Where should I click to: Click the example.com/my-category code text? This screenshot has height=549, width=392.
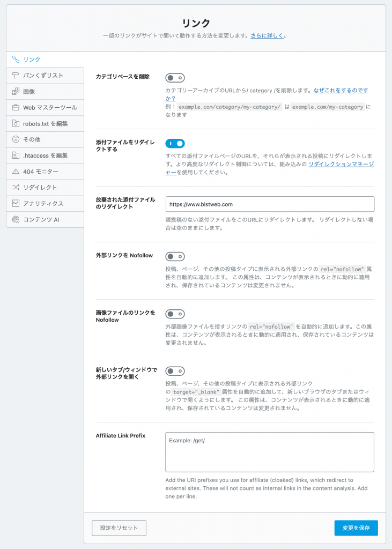[x=328, y=107]
